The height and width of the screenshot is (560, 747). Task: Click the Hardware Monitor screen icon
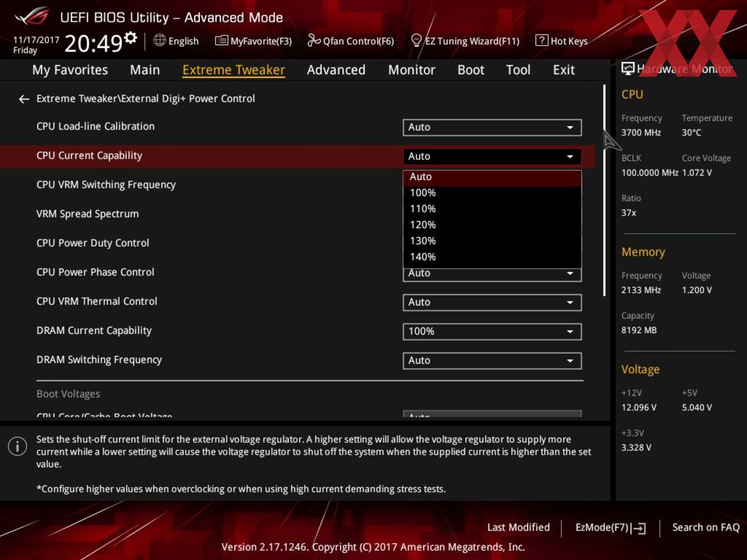click(x=627, y=69)
